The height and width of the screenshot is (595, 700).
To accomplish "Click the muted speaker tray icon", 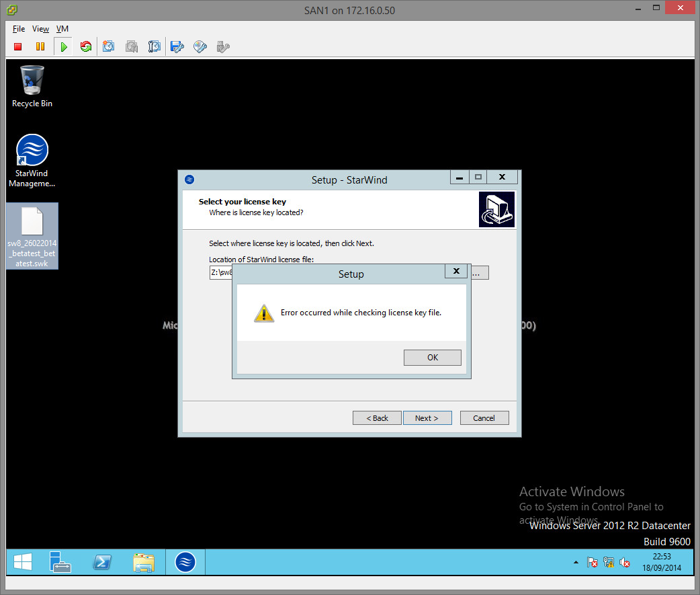I will [x=625, y=562].
